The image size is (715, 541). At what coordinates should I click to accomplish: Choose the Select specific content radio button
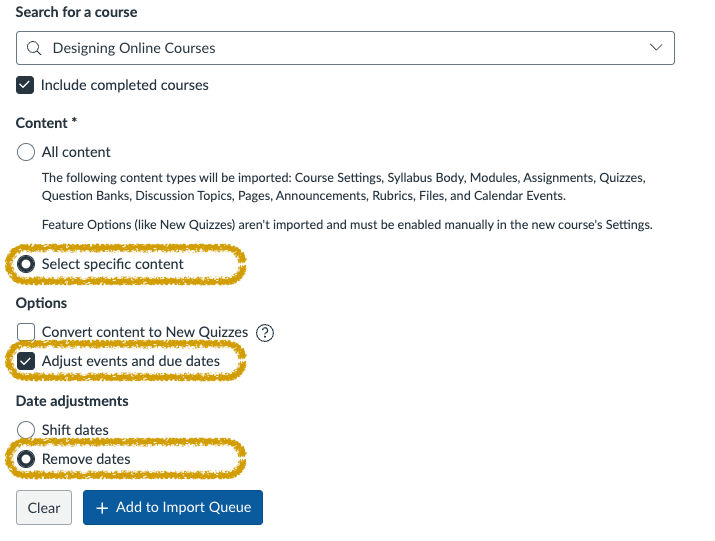tap(26, 264)
